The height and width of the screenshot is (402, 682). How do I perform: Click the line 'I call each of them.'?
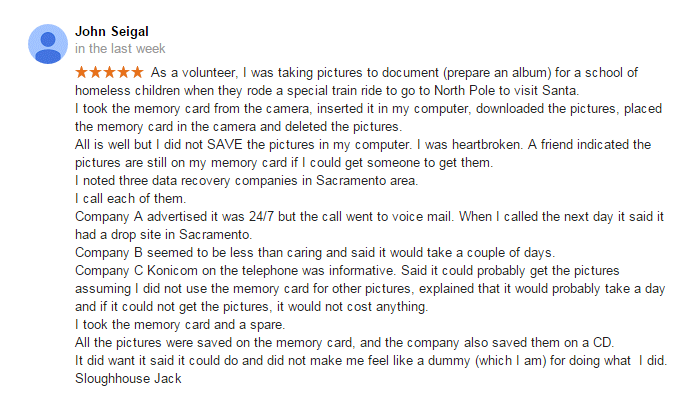[130, 198]
